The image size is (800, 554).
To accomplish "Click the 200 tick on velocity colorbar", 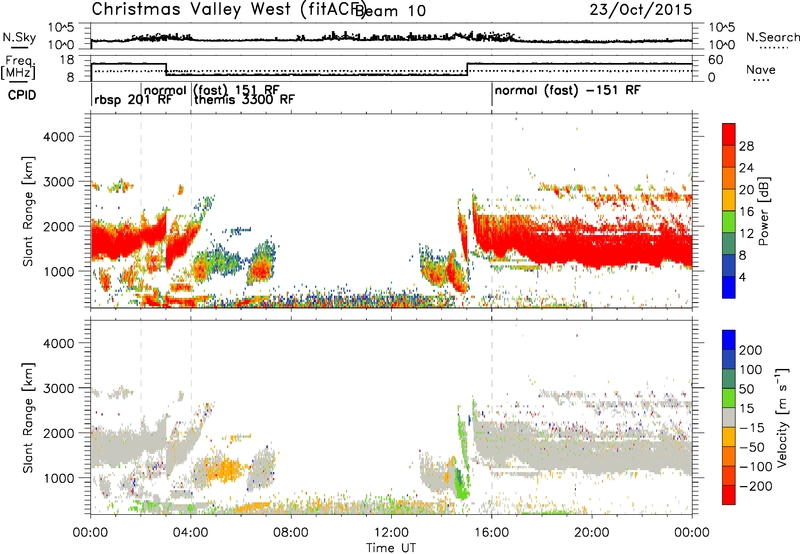I will pyautogui.click(x=750, y=350).
